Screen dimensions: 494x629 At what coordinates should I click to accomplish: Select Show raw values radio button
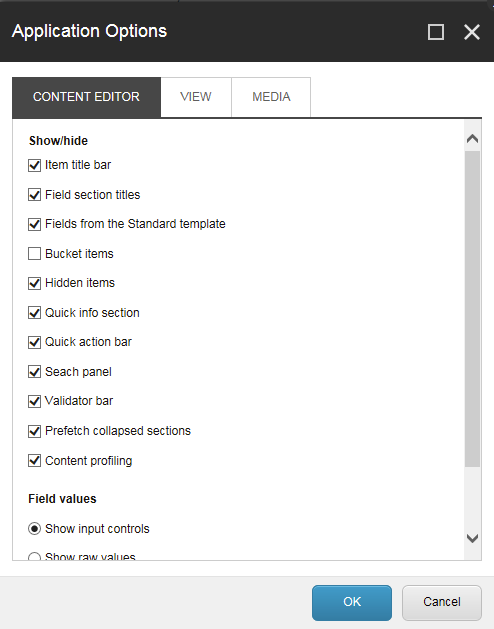35,557
